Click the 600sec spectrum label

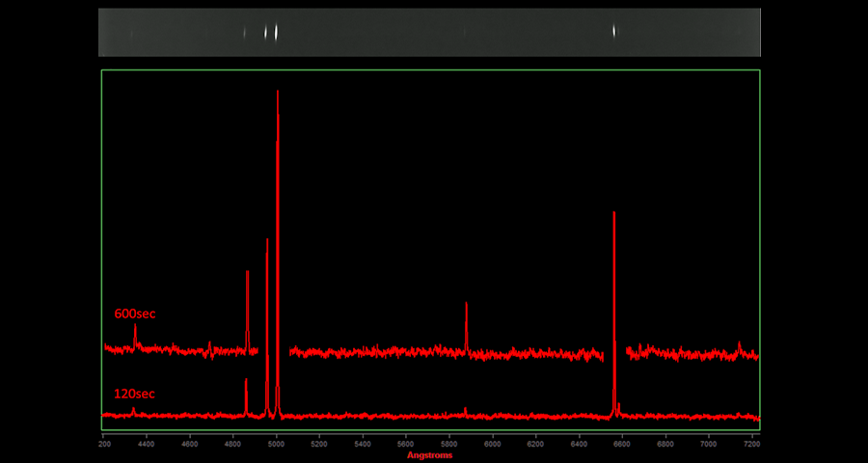(135, 313)
